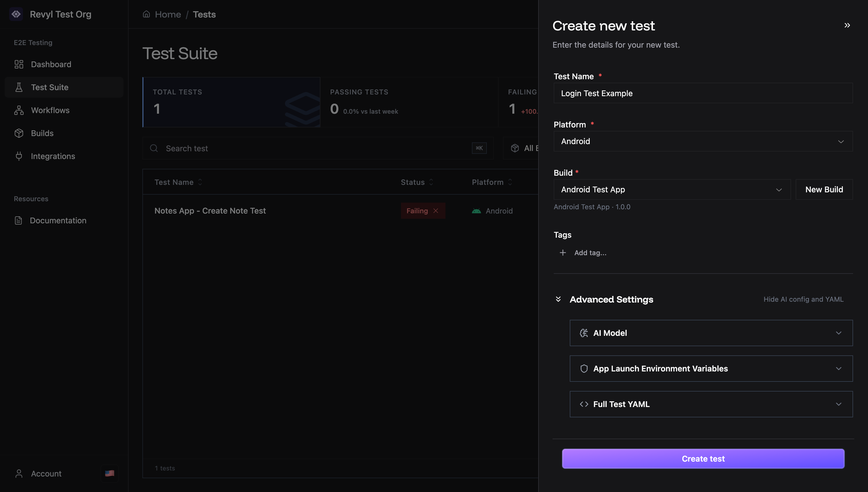Click the US flag language icon
This screenshot has height=492, width=868.
click(109, 473)
